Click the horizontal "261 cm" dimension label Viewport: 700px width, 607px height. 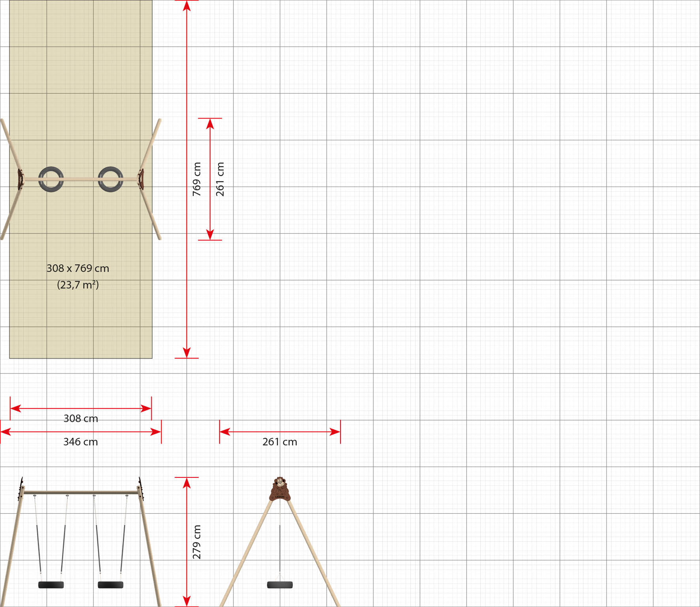click(280, 442)
